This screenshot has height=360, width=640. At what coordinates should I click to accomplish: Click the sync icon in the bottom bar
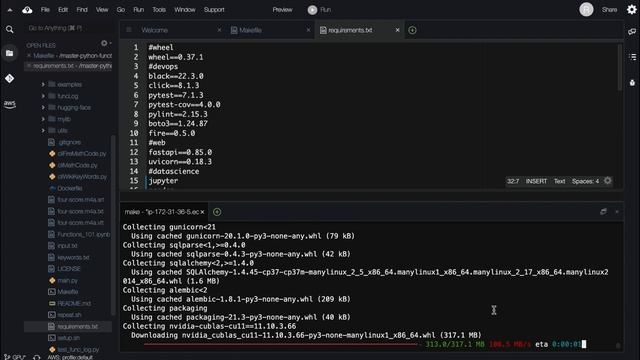(37, 357)
